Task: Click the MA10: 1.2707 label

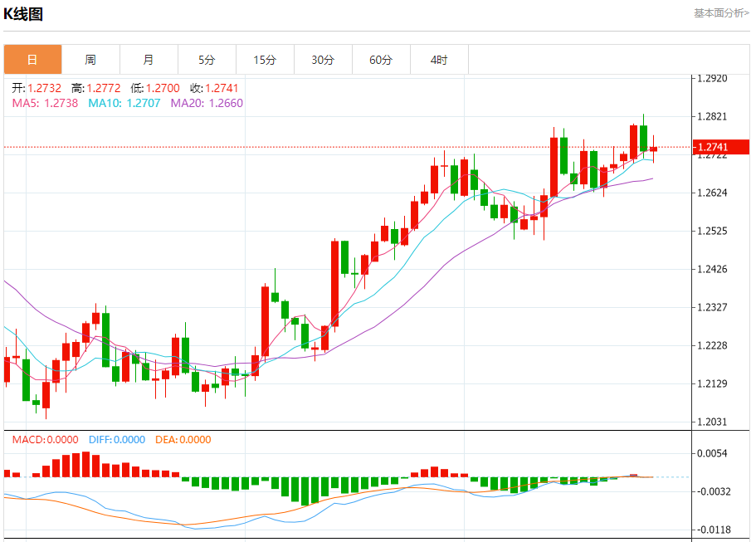Action: 124,103
